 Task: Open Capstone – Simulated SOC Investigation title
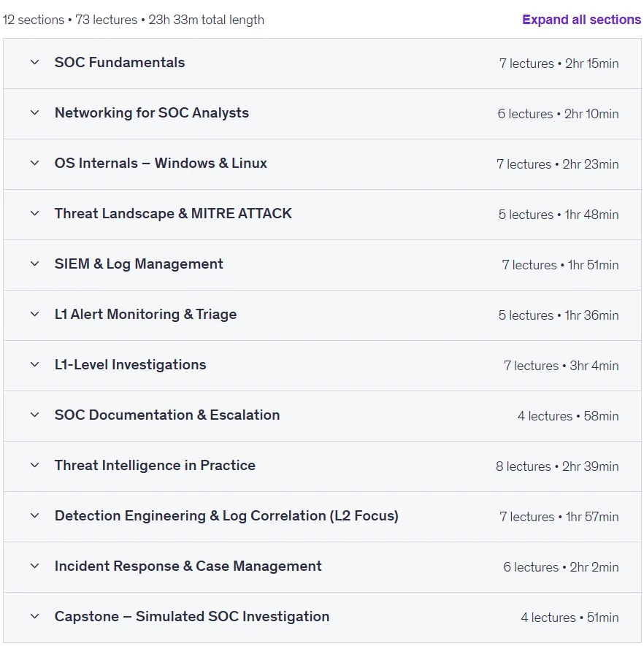point(192,616)
